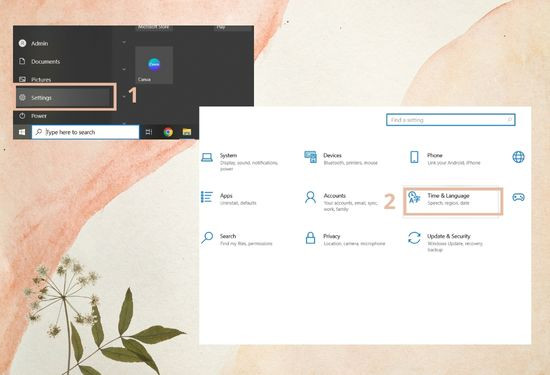Click the Time & Language clock icon
Viewport: 550px width, 375px height.
tap(414, 197)
